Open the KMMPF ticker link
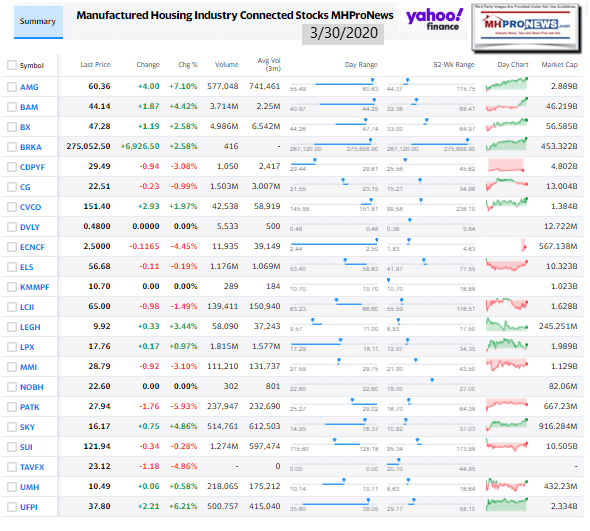This screenshot has width=590, height=531. [x=34, y=287]
